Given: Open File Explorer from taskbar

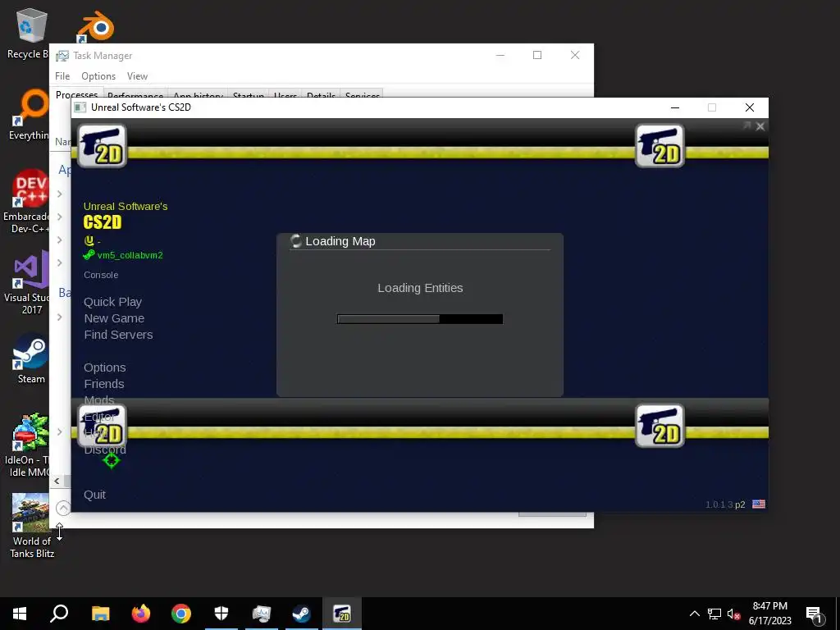Looking at the screenshot, I should [x=100, y=614].
